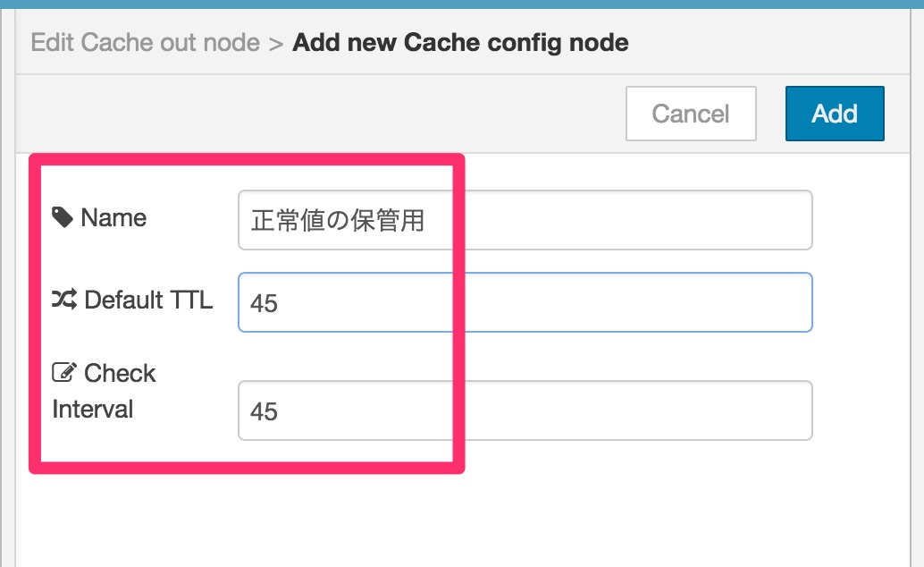The image size is (924, 567).
Task: Click the Check Interval label text
Action: point(104,391)
